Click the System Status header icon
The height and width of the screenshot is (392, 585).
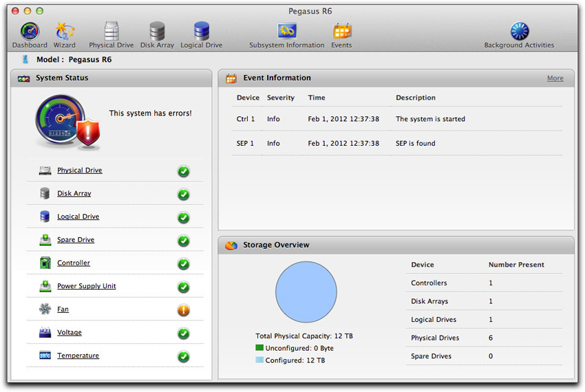point(24,78)
